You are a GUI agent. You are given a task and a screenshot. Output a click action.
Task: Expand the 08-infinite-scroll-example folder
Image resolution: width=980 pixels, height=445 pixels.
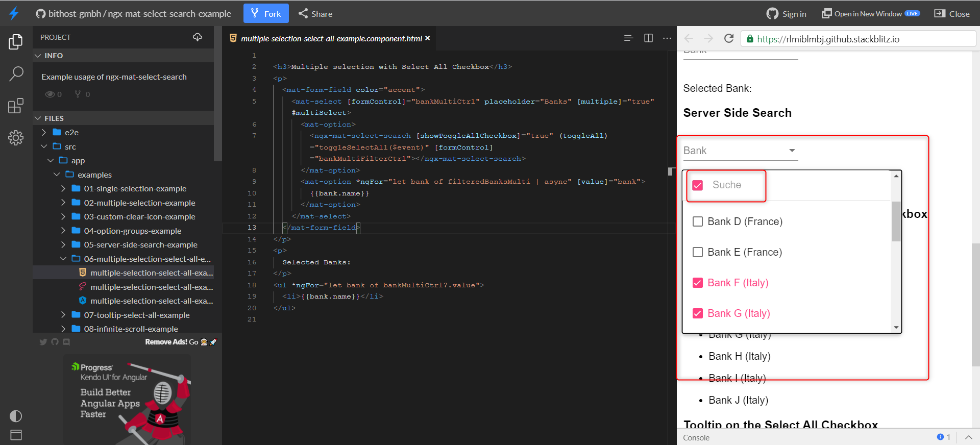coord(63,329)
